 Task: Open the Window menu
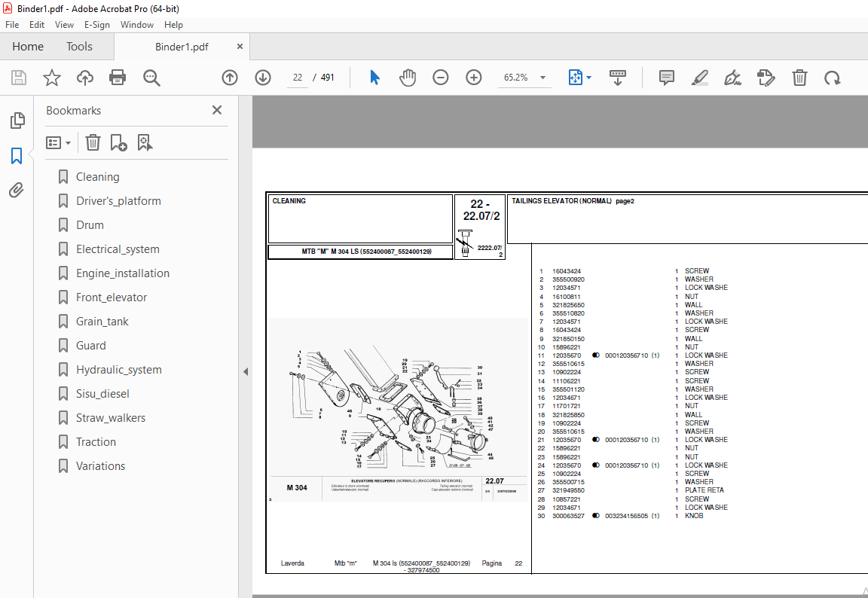pyautogui.click(x=136, y=25)
